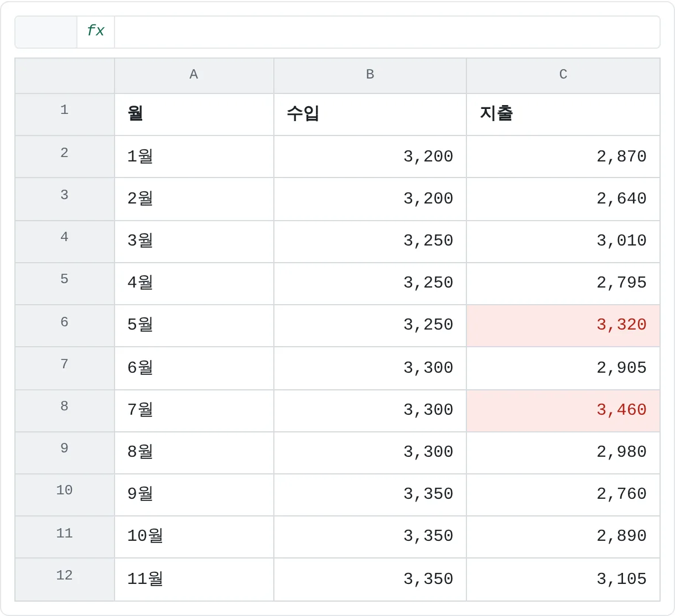Image resolution: width=675 pixels, height=616 pixels.
Task: Click the header cell 지출
Action: click(563, 114)
